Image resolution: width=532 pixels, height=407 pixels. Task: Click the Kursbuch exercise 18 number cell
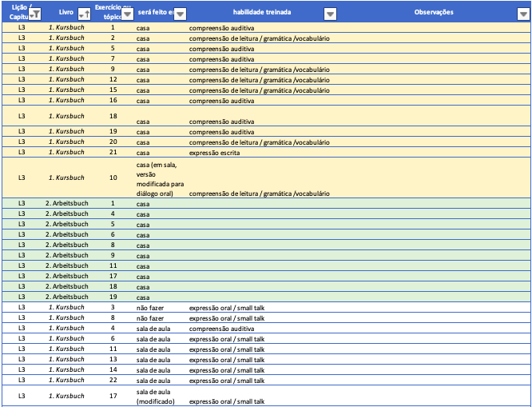113,116
